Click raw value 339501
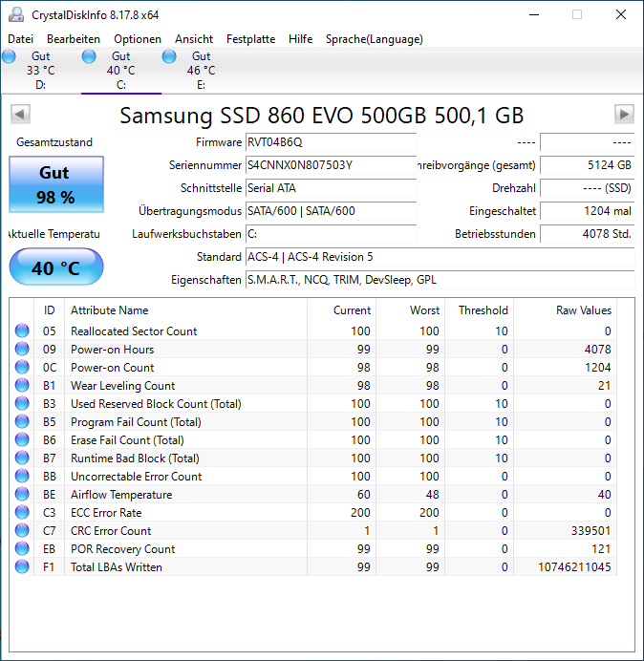The height and width of the screenshot is (661, 644). (x=590, y=531)
